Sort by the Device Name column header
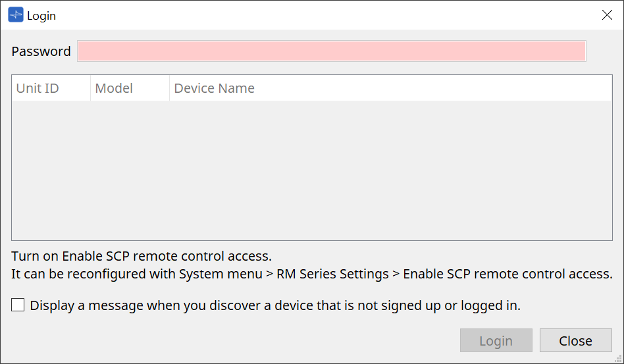Image resolution: width=624 pixels, height=364 pixels. 214,88
